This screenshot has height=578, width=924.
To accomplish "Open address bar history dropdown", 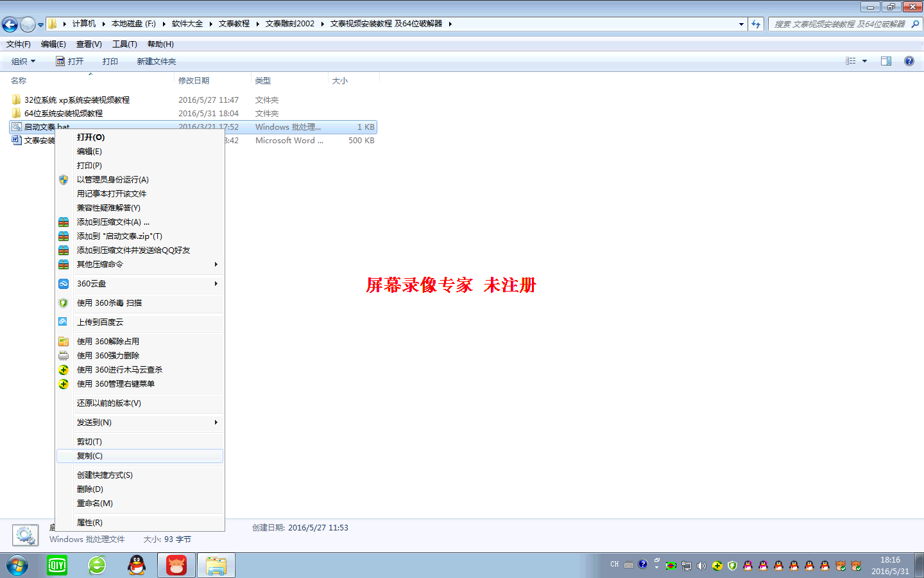I will pos(741,24).
